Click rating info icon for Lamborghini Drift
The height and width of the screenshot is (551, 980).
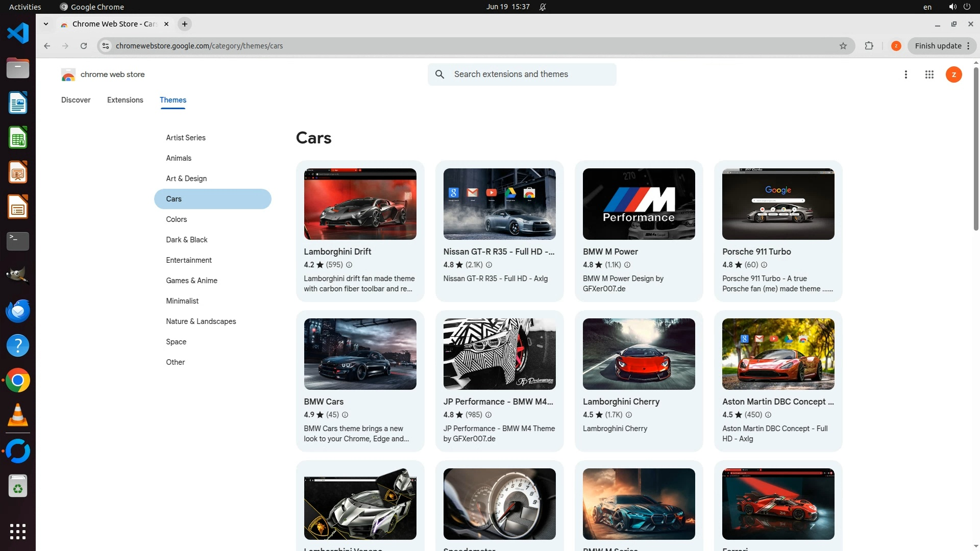coord(349,265)
